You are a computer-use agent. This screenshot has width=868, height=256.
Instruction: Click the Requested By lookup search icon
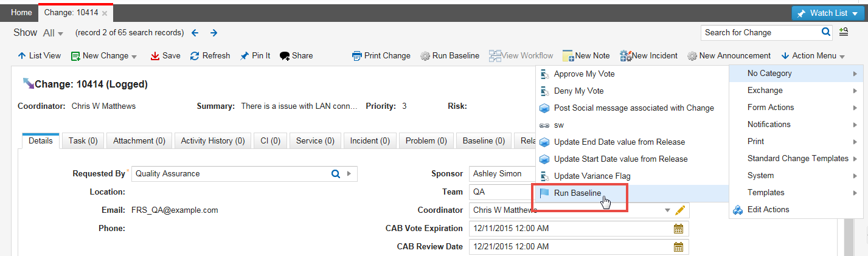point(335,174)
